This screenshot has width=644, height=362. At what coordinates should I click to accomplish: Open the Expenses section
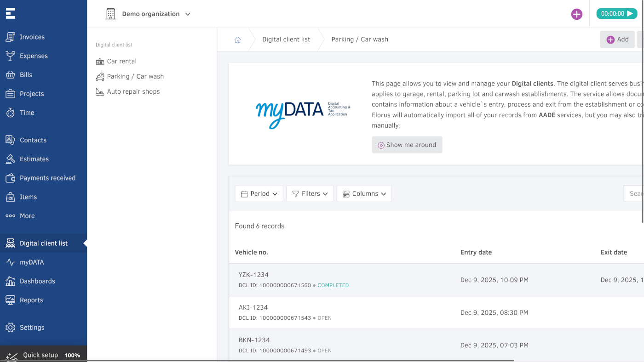coord(34,56)
